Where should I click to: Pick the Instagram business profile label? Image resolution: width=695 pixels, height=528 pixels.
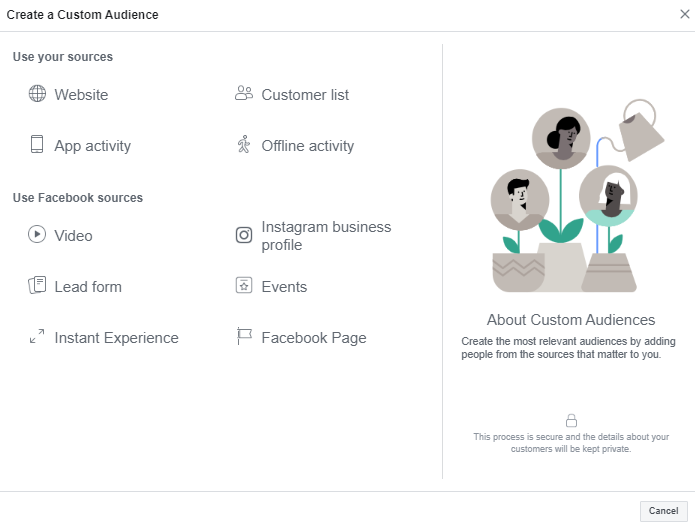(326, 236)
